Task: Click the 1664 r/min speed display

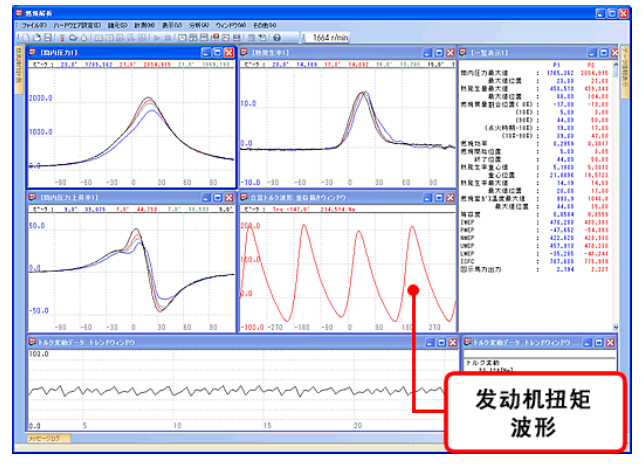Action: coord(330,38)
